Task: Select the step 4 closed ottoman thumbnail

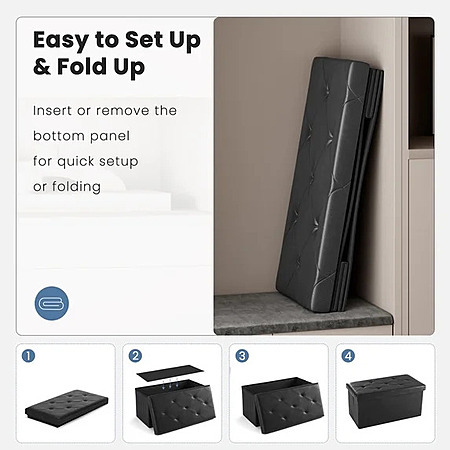Action: pyautogui.click(x=385, y=393)
